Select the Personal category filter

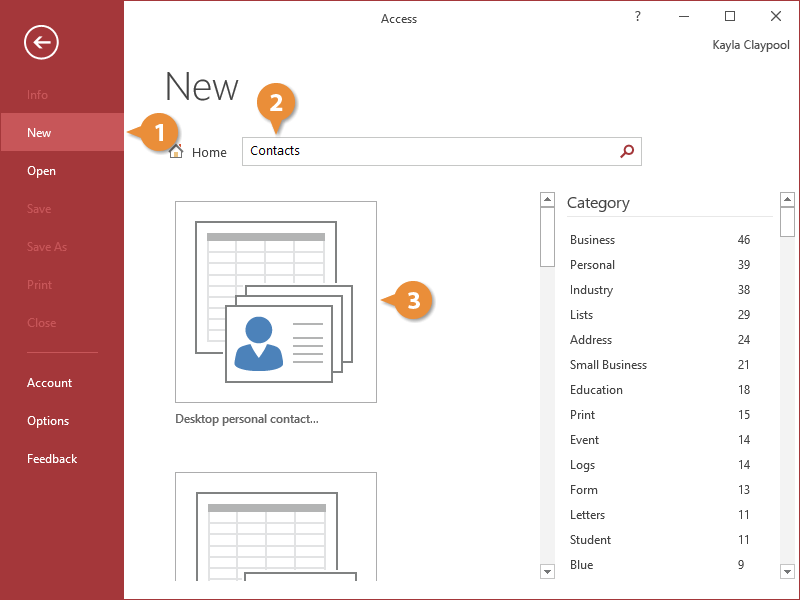point(592,264)
